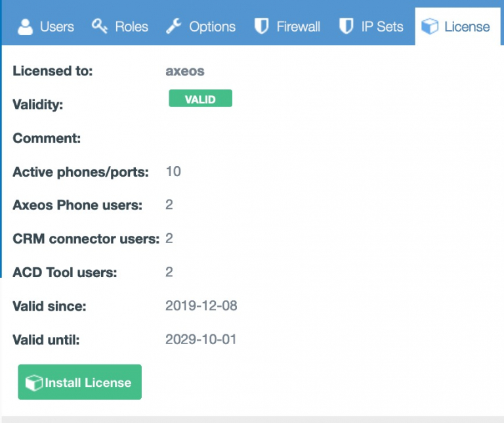Viewport: 504px width, 423px height.
Task: Click the CRM connector users label
Action: [x=85, y=239]
